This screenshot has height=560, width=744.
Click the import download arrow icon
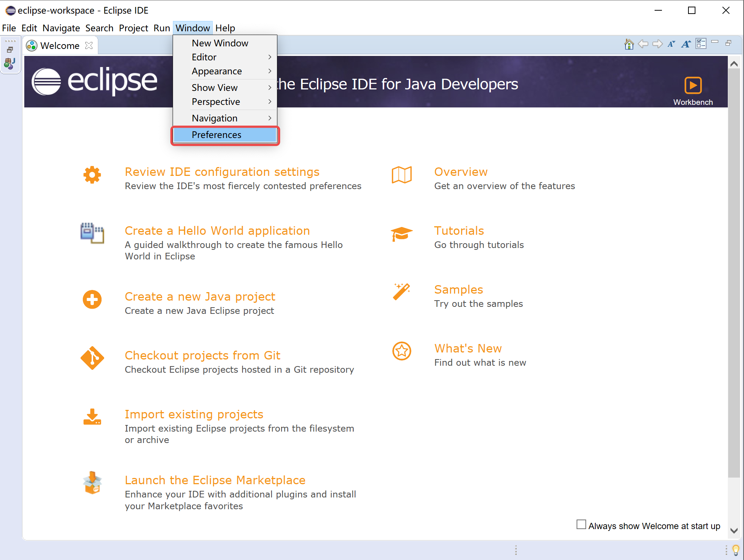point(92,417)
